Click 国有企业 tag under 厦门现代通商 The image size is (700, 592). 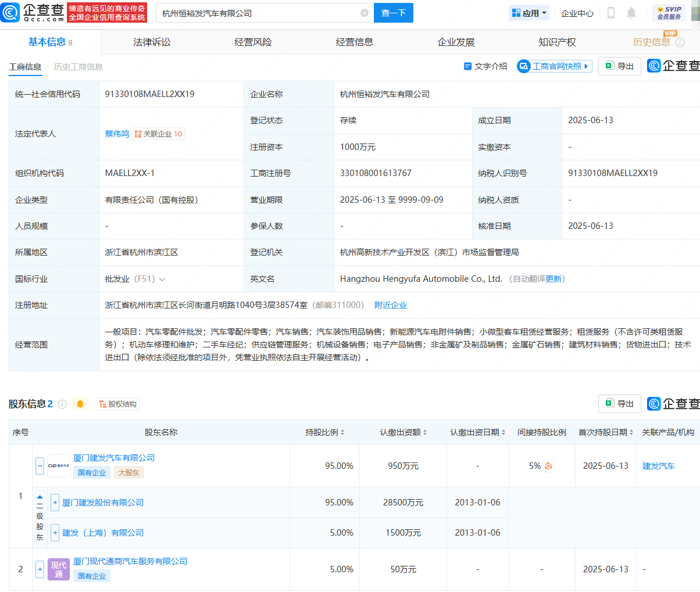(x=92, y=576)
